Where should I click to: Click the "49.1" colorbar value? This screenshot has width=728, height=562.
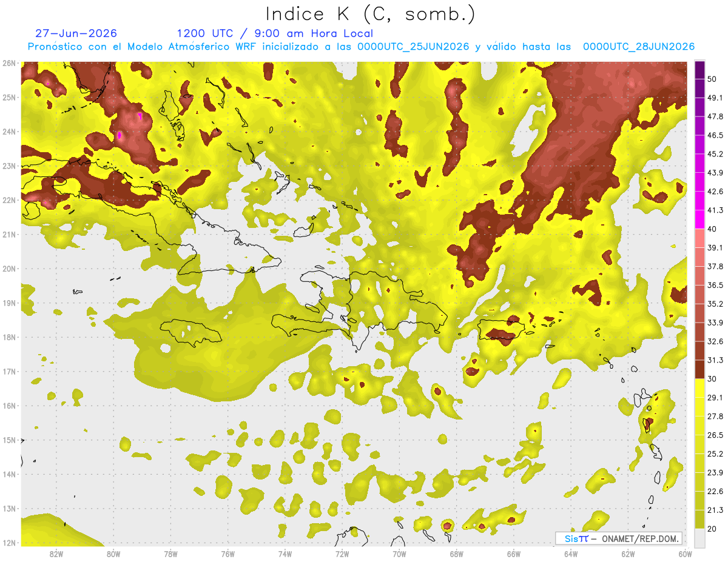pyautogui.click(x=715, y=98)
